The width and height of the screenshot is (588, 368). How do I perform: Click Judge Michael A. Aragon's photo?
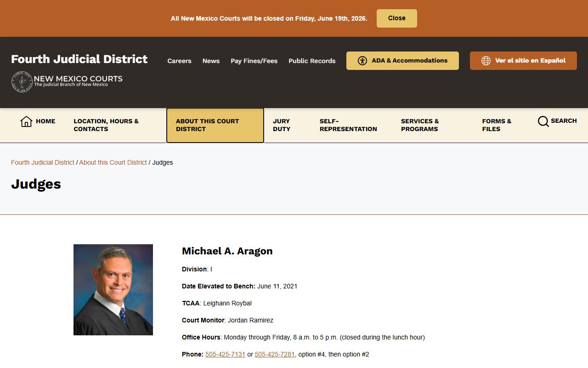click(x=113, y=290)
